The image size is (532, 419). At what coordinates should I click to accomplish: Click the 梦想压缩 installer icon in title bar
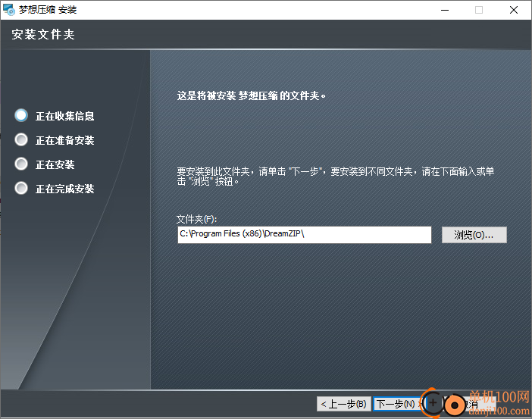point(9,10)
